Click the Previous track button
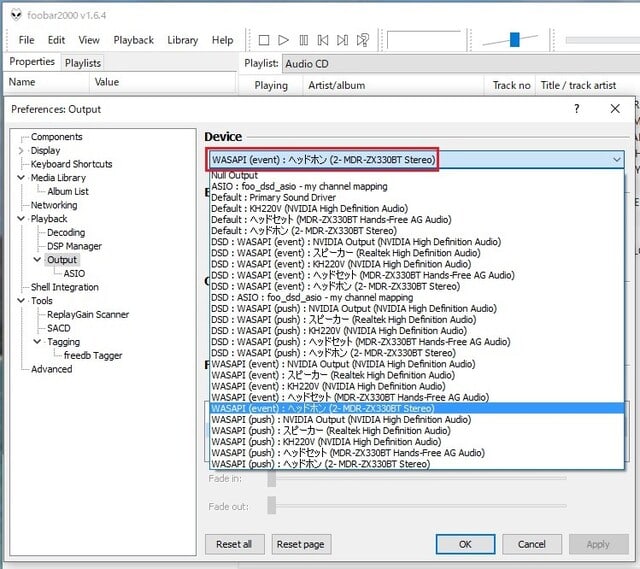 323,40
